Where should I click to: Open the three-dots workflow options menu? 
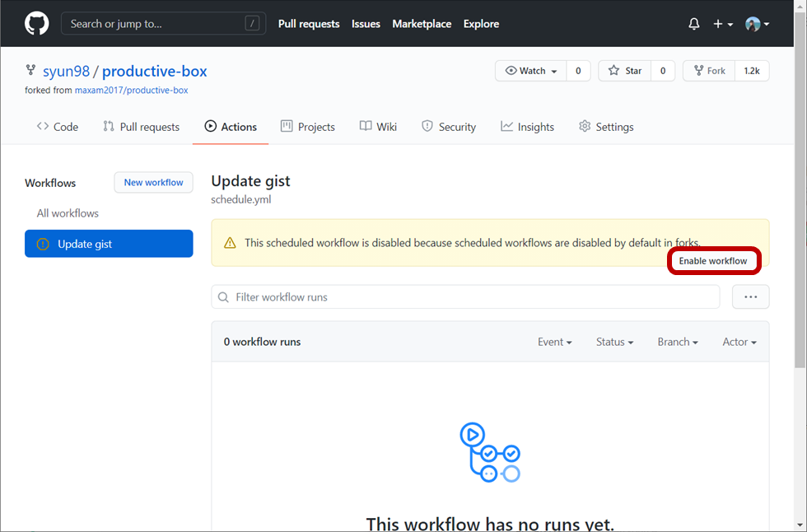pyautogui.click(x=751, y=296)
